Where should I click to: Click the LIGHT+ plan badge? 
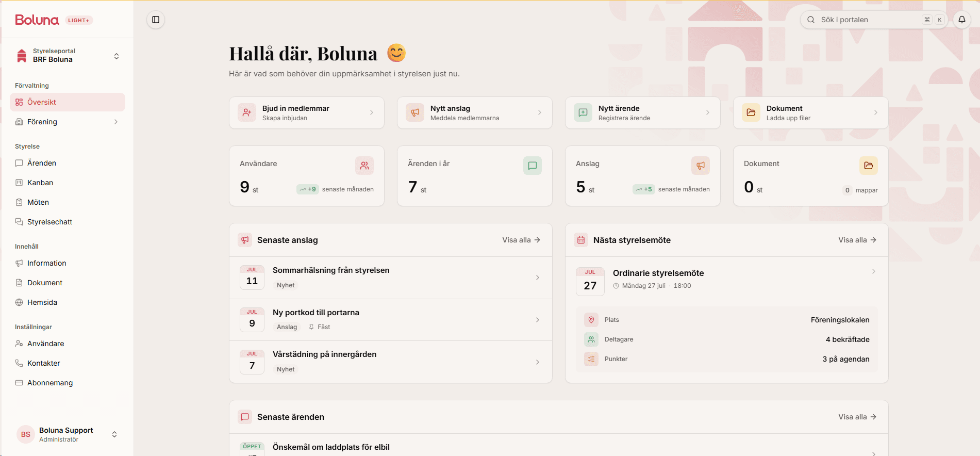(x=79, y=21)
